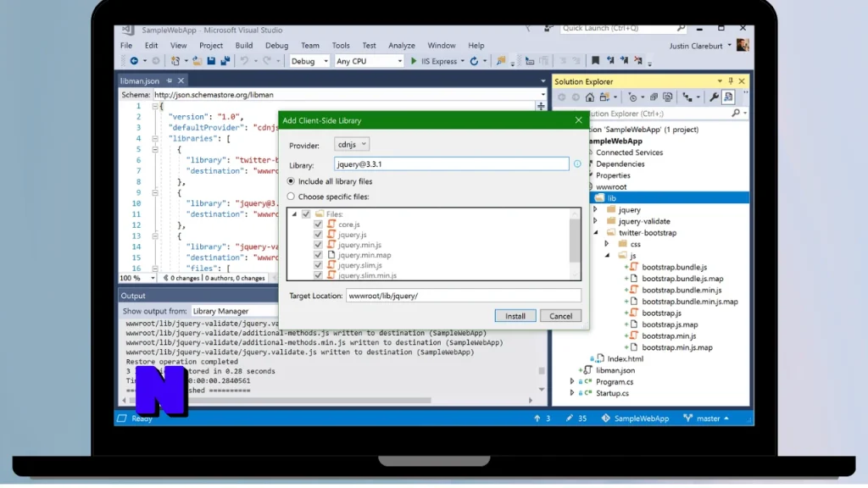Toggle the jquery.min.js checkbox

318,245
